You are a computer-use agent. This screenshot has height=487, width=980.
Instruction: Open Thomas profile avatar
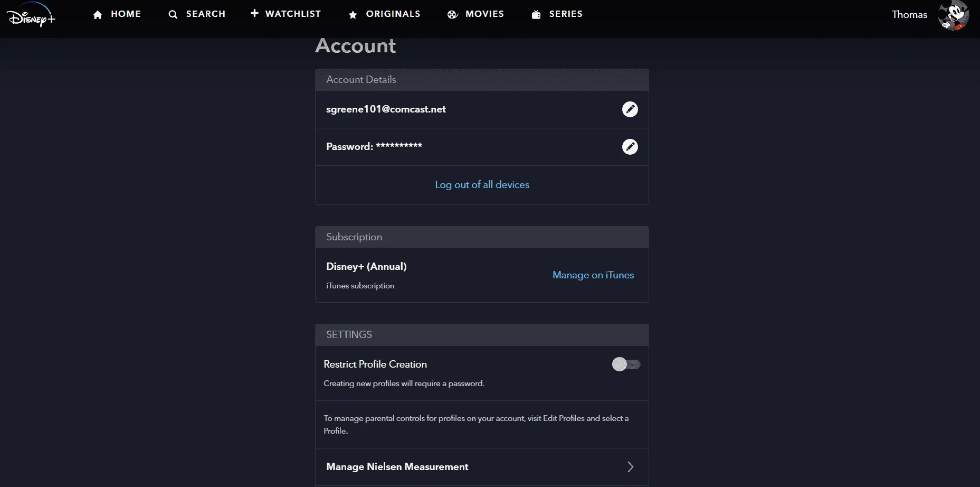tap(953, 15)
